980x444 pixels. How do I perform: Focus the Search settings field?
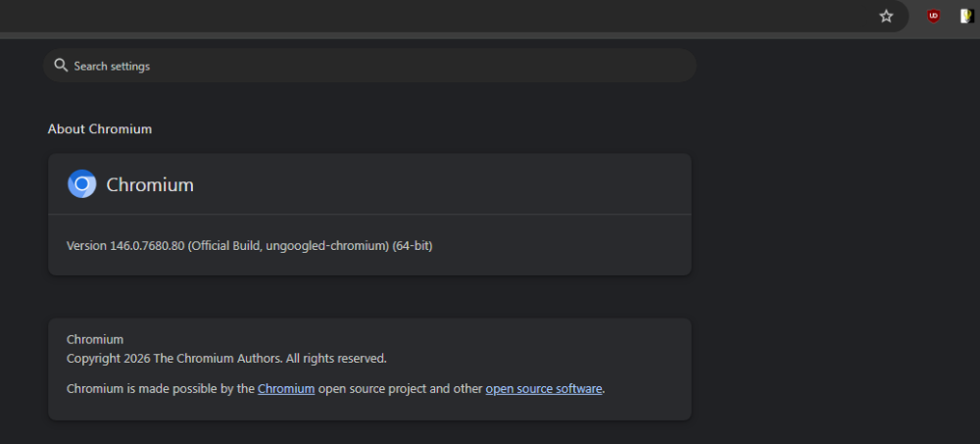(369, 66)
